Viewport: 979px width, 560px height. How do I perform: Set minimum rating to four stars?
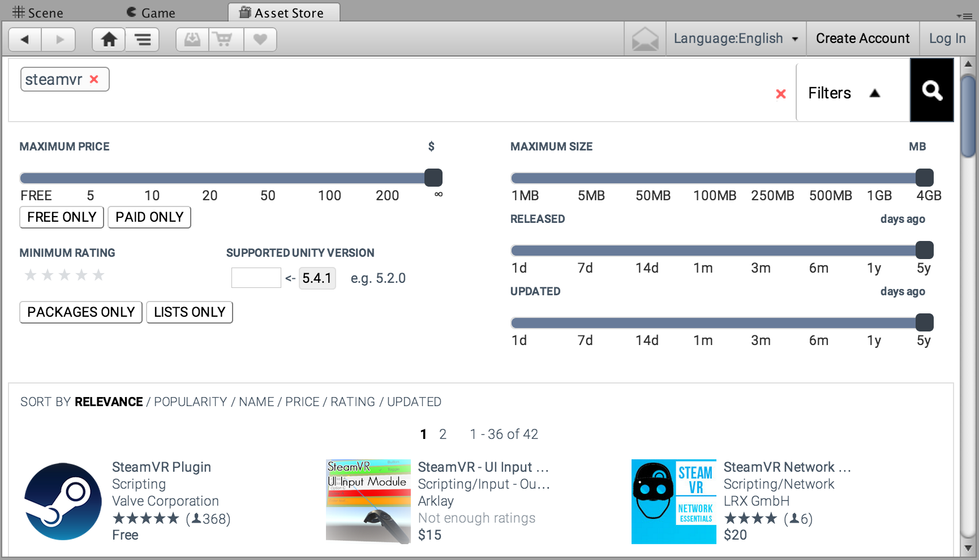[x=81, y=275]
